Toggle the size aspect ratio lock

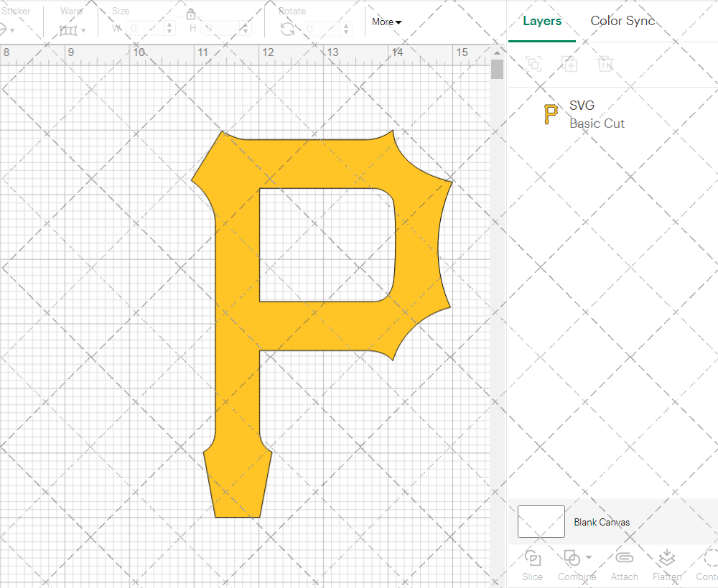191,14
